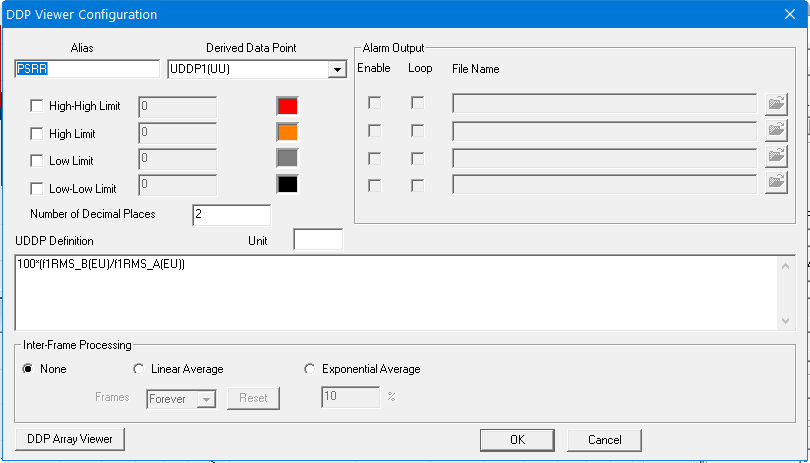The height and width of the screenshot is (463, 810).
Task: Browse file for second alarm output row
Action: click(x=776, y=131)
